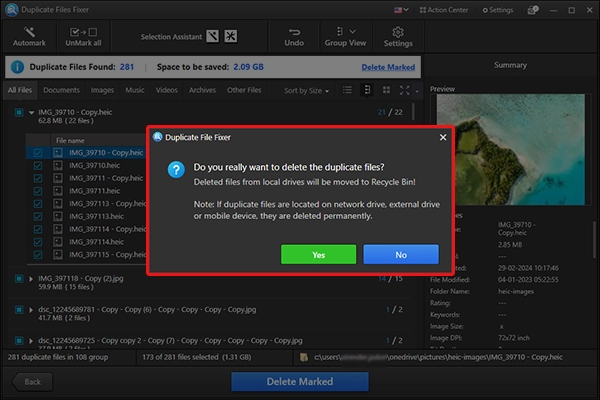Toggle checkbox for IMG_397113 - Copy.heic

(38, 204)
